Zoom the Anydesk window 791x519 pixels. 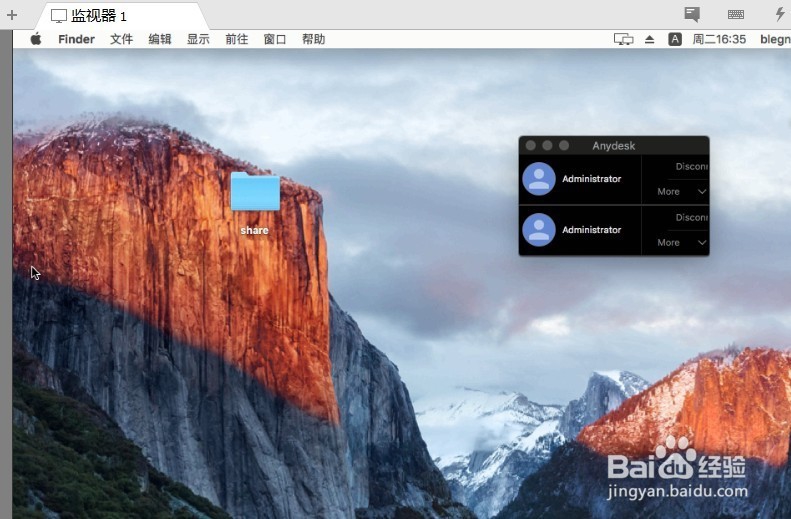pyautogui.click(x=564, y=146)
